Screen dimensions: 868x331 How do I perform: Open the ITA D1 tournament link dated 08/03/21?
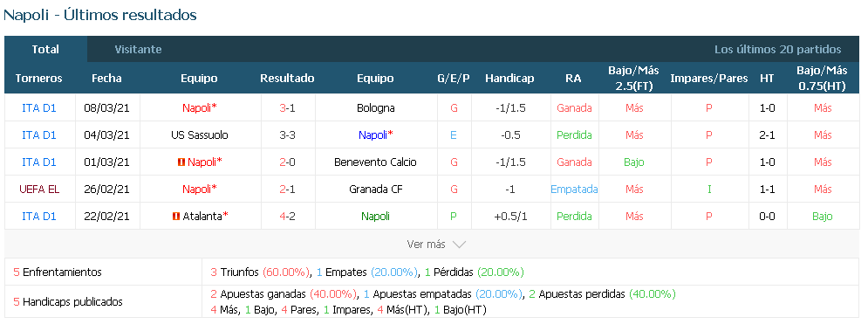click(39, 107)
